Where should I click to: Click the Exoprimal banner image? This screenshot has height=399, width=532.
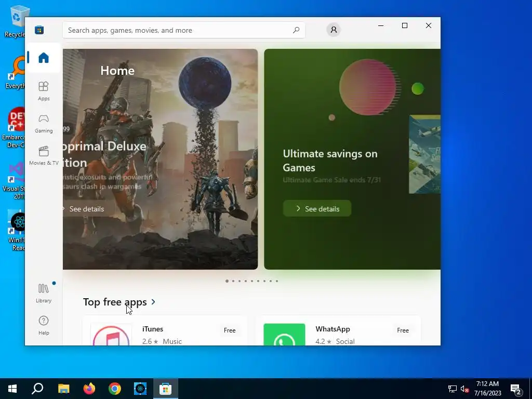(x=160, y=159)
